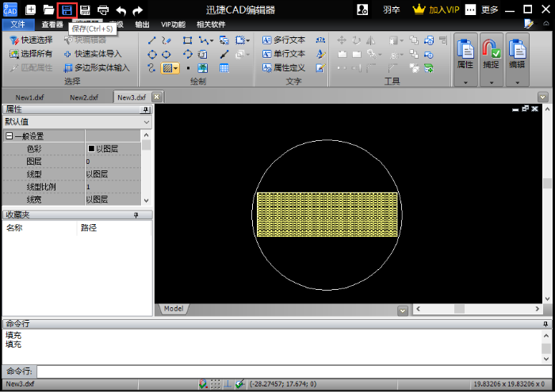Switch to the Viewer ribbon tab
The image size is (555, 392).
(x=52, y=25)
